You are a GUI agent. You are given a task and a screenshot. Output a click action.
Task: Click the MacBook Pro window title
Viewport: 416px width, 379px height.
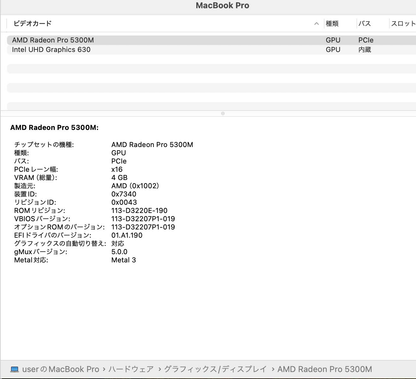point(222,5)
